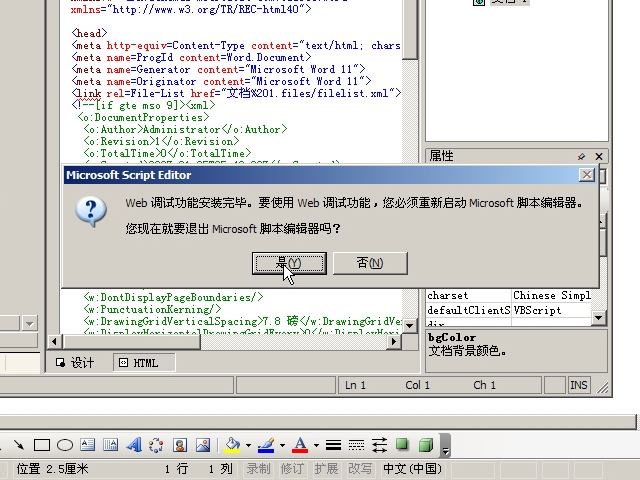Click the resize grip of Script Editor window
The width and height of the screenshot is (640, 480).
[602, 387]
